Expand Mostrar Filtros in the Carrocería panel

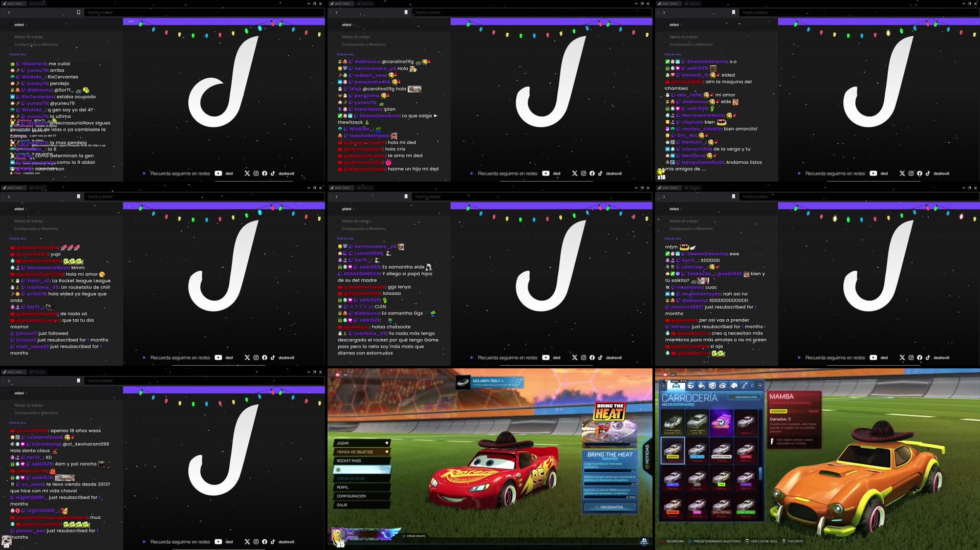click(x=746, y=398)
